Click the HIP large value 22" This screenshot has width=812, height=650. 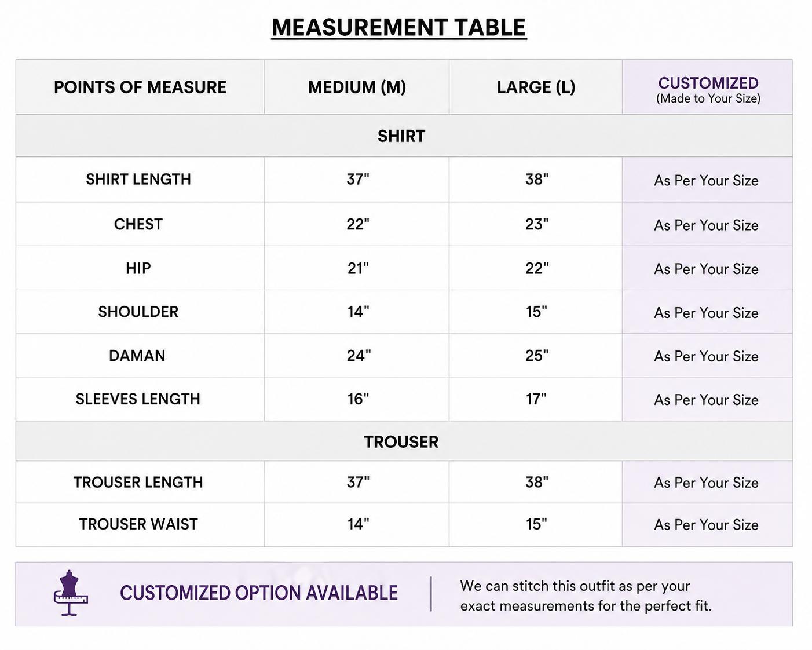pyautogui.click(x=537, y=268)
